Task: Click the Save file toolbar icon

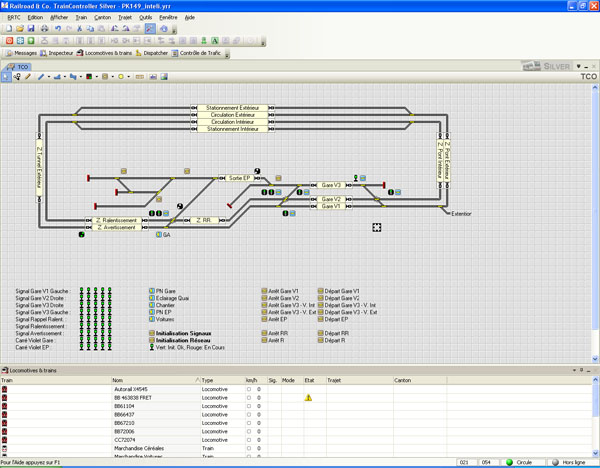Action: pyautogui.click(x=32, y=29)
